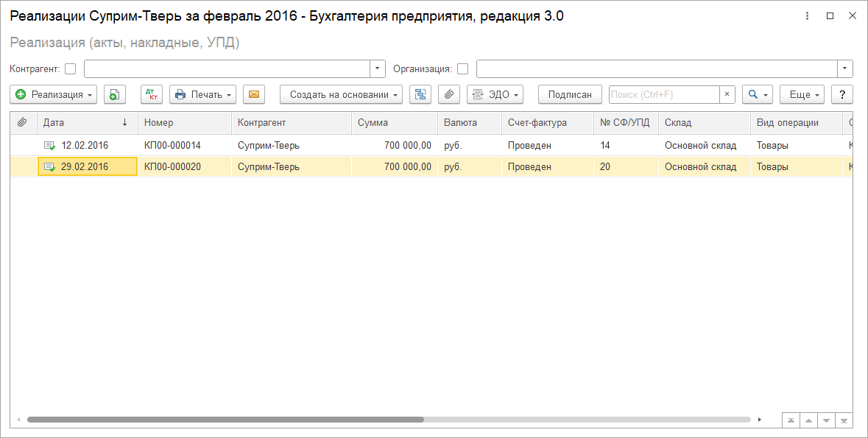Click the № СФ/УПД value 14
The height and width of the screenshot is (438, 868).
click(x=605, y=146)
